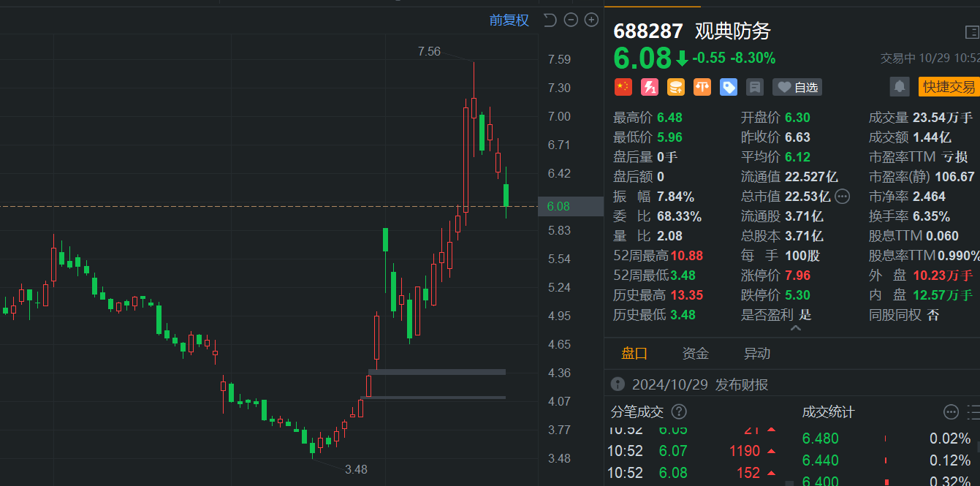Click the pink lightning badge icon
This screenshot has width=980, height=486.
click(650, 87)
